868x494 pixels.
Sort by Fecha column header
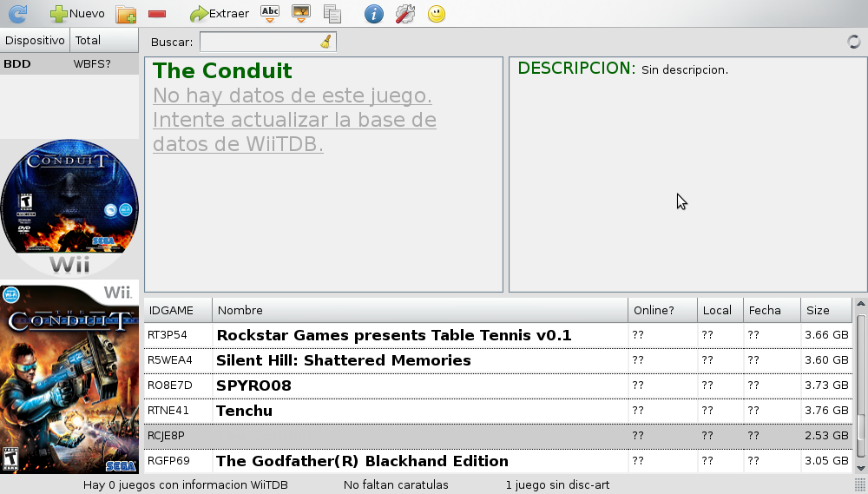[x=772, y=310]
